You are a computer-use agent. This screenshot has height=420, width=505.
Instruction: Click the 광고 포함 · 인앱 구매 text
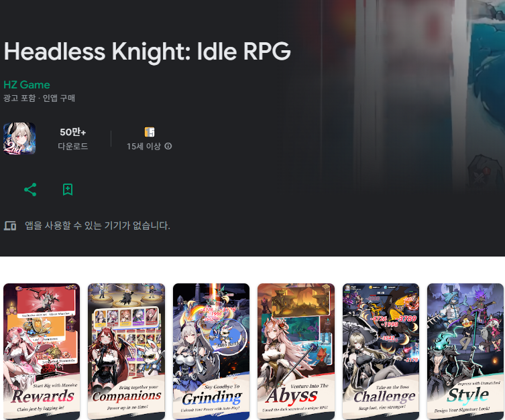tap(40, 98)
